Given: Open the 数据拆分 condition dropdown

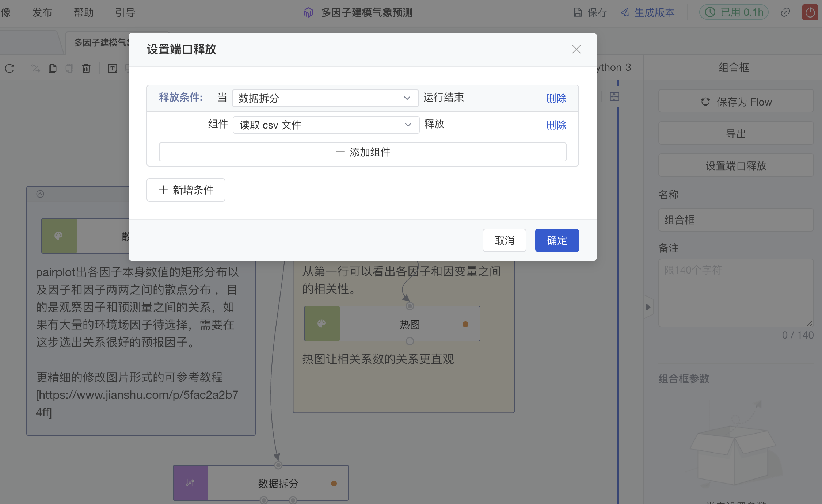Looking at the screenshot, I should 325,98.
